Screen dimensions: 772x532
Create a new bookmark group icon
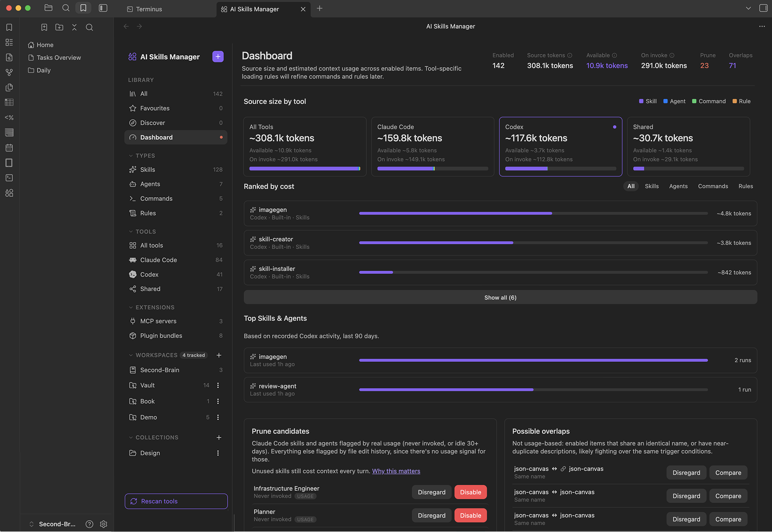[x=59, y=27]
